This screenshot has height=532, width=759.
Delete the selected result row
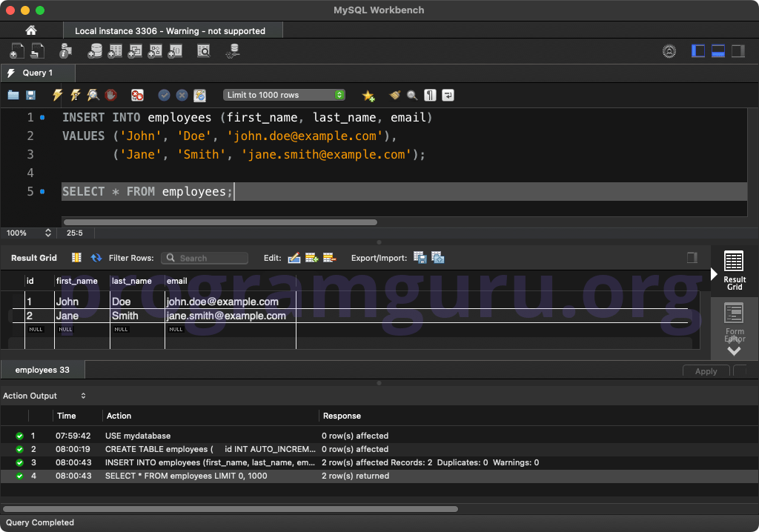coord(329,258)
